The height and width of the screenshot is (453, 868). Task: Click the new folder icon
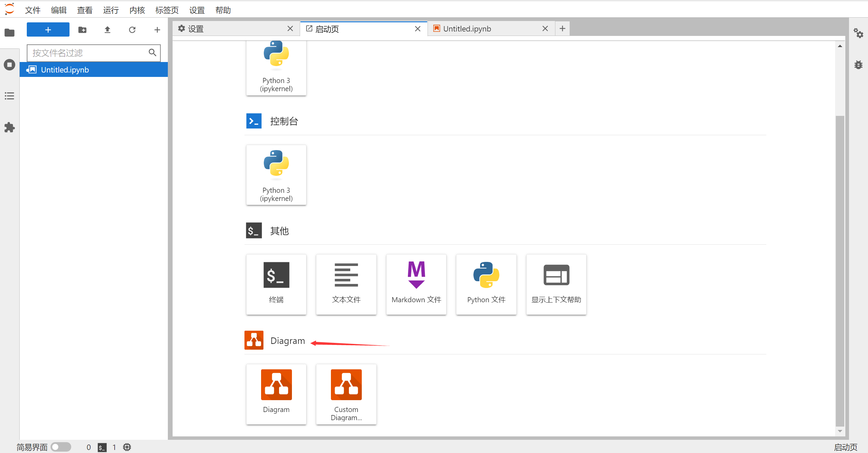82,30
